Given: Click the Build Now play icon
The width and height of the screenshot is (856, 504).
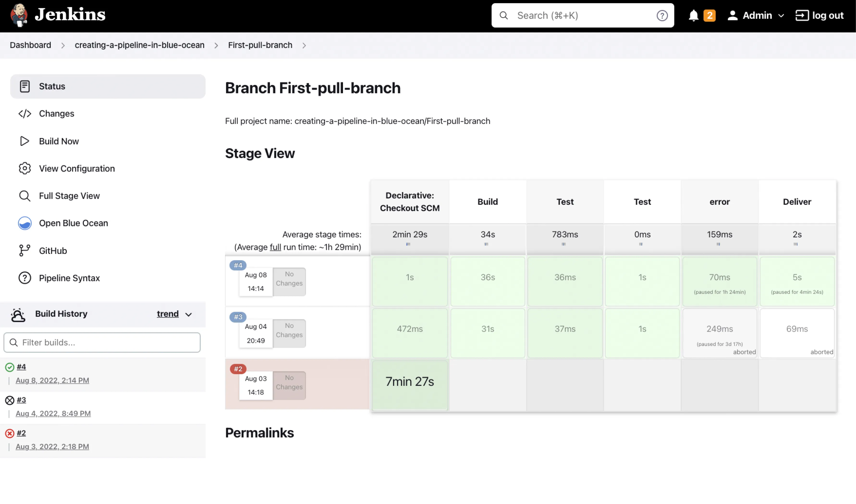Looking at the screenshot, I should pos(24,141).
